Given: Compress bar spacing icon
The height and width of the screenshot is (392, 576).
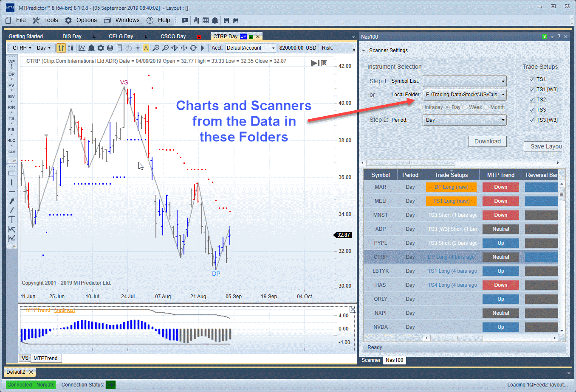Looking at the screenshot, I should click(x=184, y=48).
